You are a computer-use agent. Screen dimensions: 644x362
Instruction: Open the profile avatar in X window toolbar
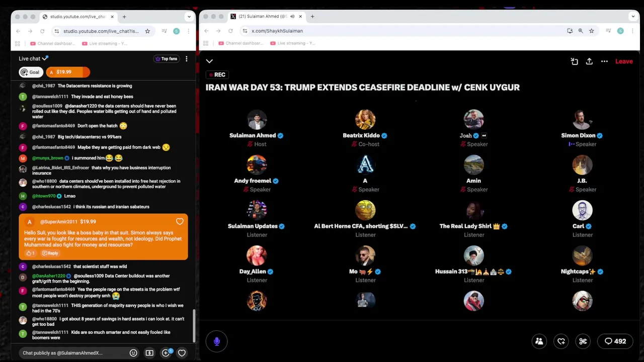pos(620,31)
